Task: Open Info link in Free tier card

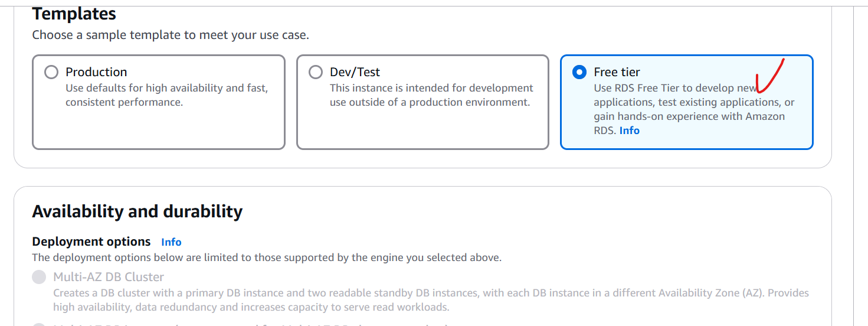Action: (x=629, y=131)
